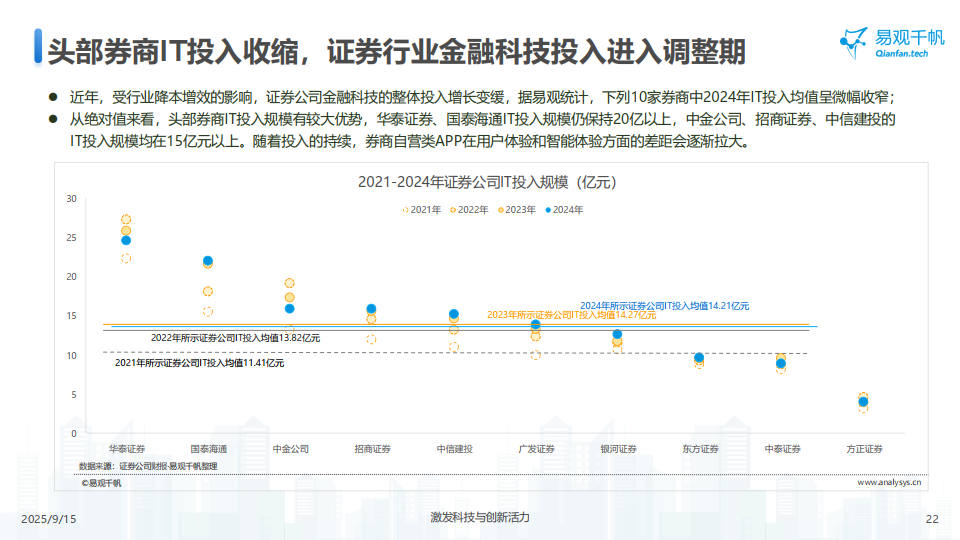Click the 易观千帆 logo in the top-right corner
This screenshot has height=540, width=960.
click(893, 43)
